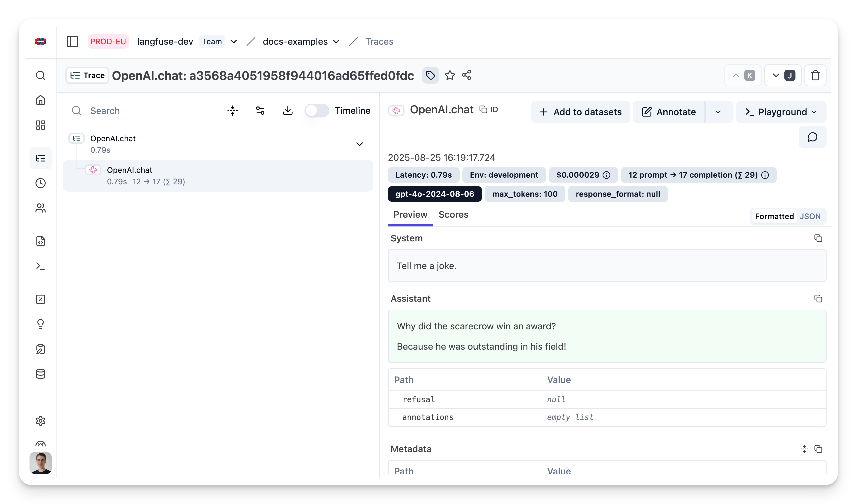Copy System message with copy icon
857x504 pixels.
pos(818,238)
